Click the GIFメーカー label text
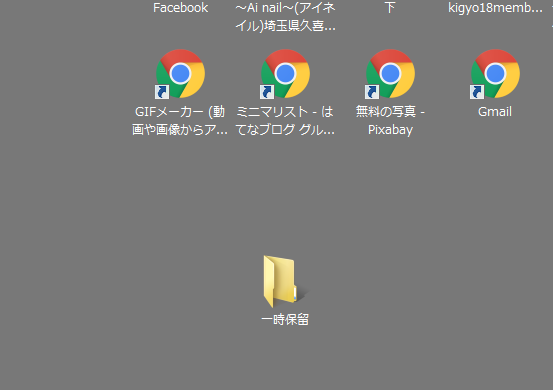Image resolution: width=553 pixels, height=390 pixels. click(180, 121)
